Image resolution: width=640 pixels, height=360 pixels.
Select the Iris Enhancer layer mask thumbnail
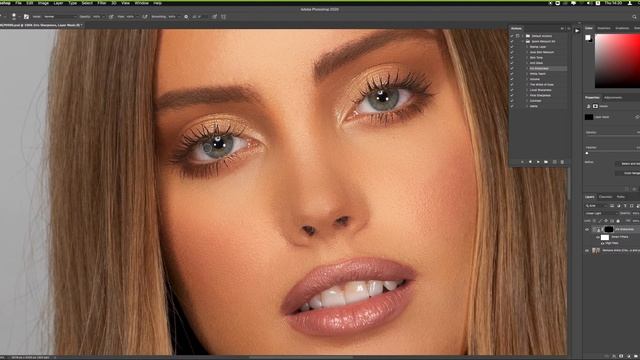(608, 230)
